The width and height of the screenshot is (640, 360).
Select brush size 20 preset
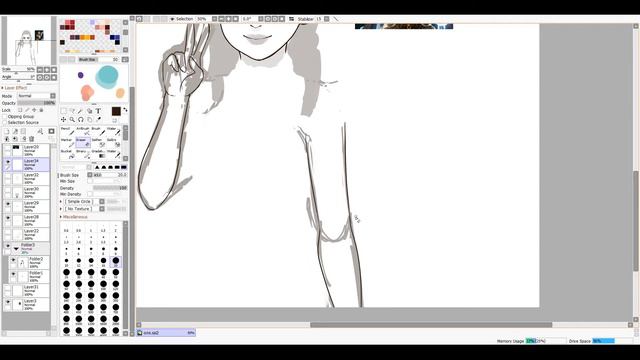(x=116, y=262)
